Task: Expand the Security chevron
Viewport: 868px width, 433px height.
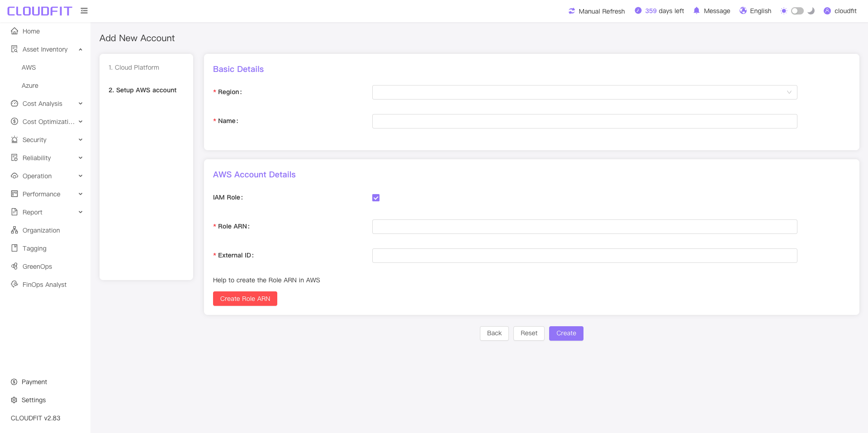Action: (81, 140)
